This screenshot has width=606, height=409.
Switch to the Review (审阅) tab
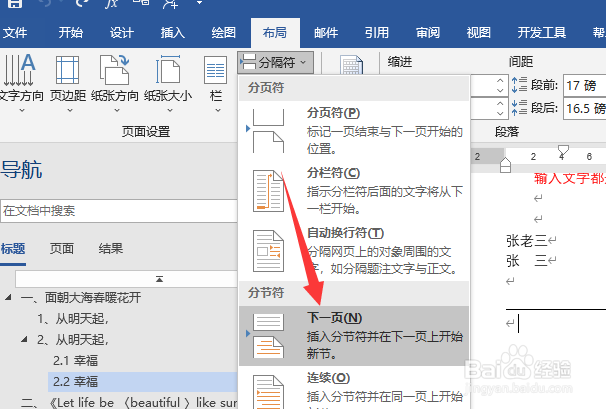[x=428, y=33]
